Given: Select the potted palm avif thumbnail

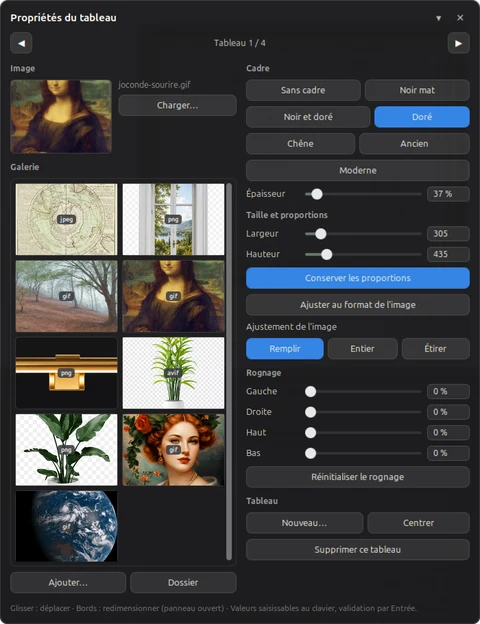Looking at the screenshot, I should 174,373.
